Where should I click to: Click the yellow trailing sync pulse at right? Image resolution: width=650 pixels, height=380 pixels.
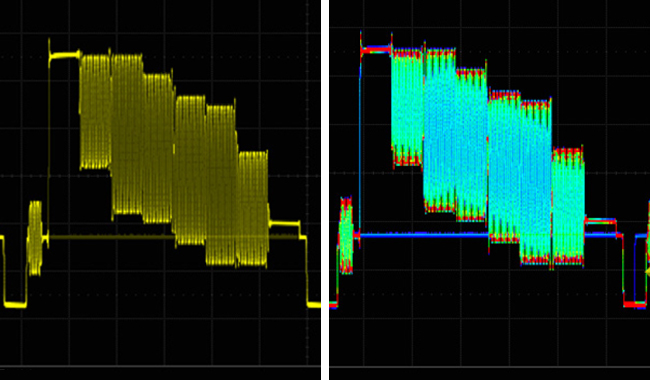(x=314, y=305)
